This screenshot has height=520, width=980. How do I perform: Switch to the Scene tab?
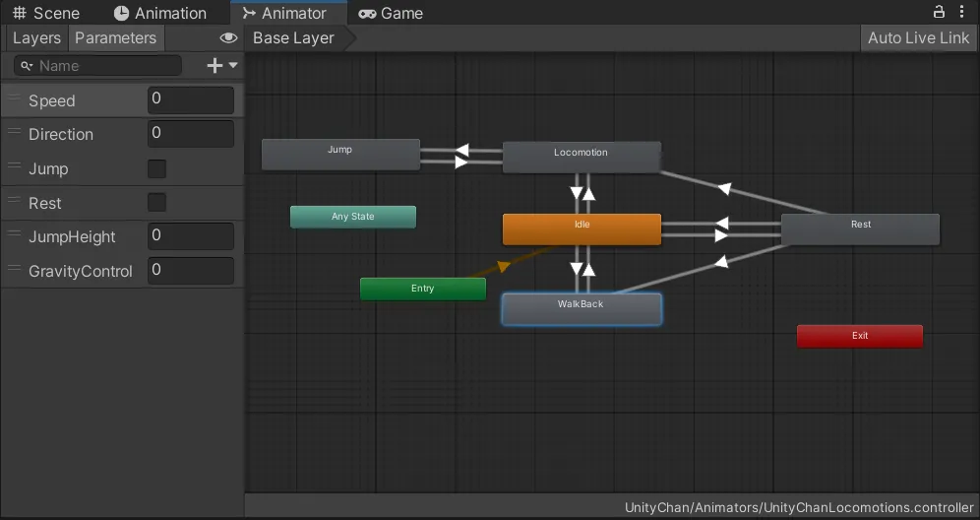coord(46,13)
